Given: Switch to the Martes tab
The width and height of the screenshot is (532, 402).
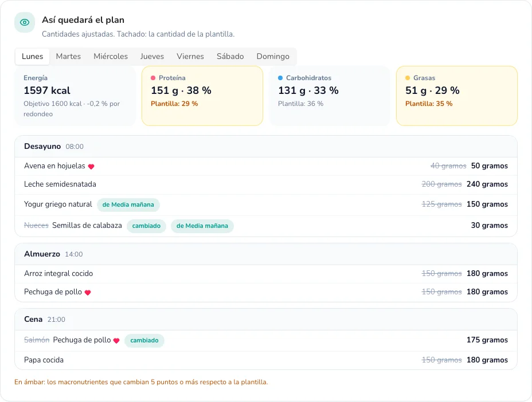Looking at the screenshot, I should tap(68, 56).
